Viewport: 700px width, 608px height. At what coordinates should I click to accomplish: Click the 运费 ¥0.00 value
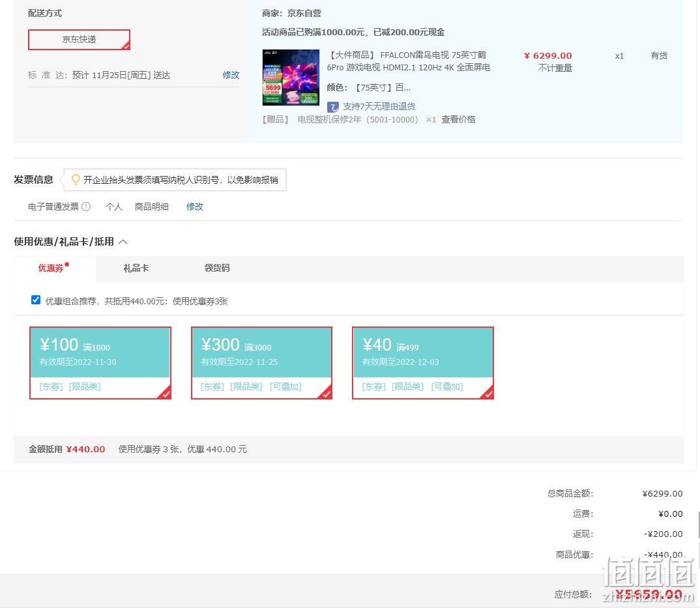[x=671, y=514]
